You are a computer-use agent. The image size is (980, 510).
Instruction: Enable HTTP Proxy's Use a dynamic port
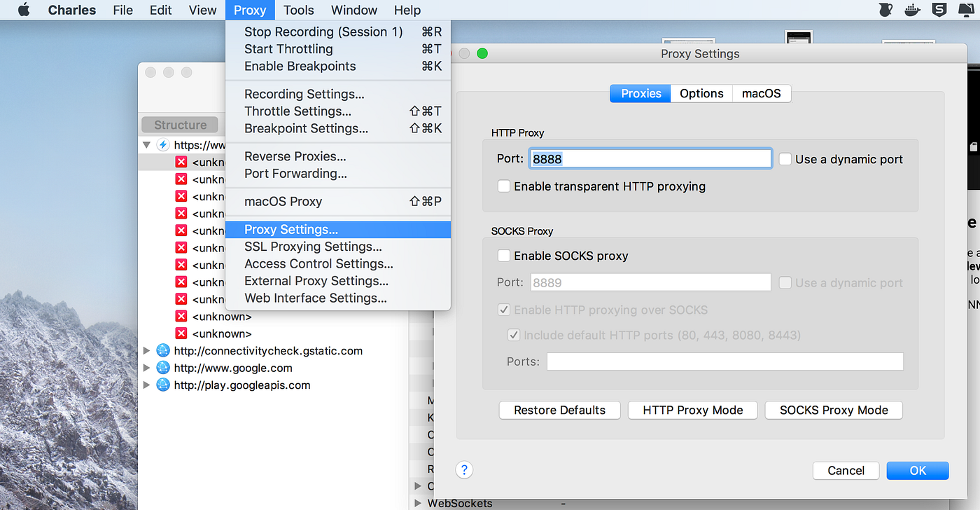(785, 159)
